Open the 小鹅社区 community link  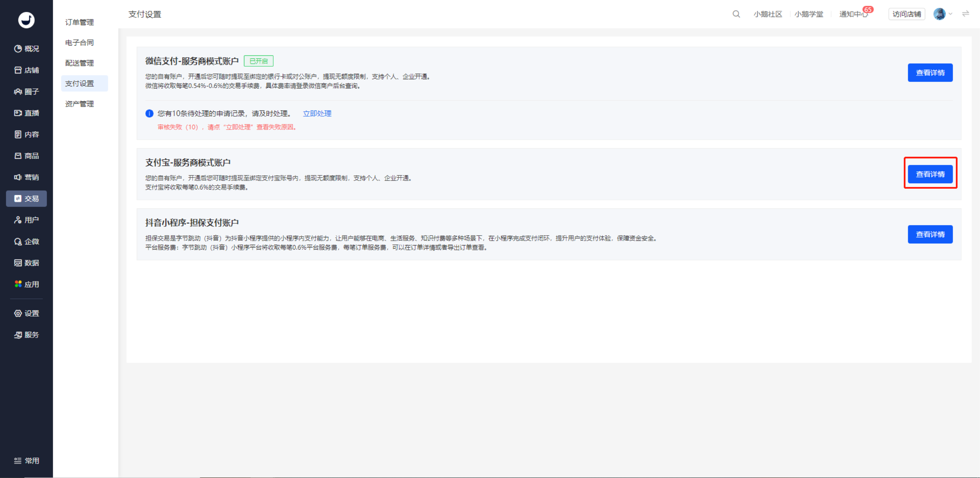768,14
